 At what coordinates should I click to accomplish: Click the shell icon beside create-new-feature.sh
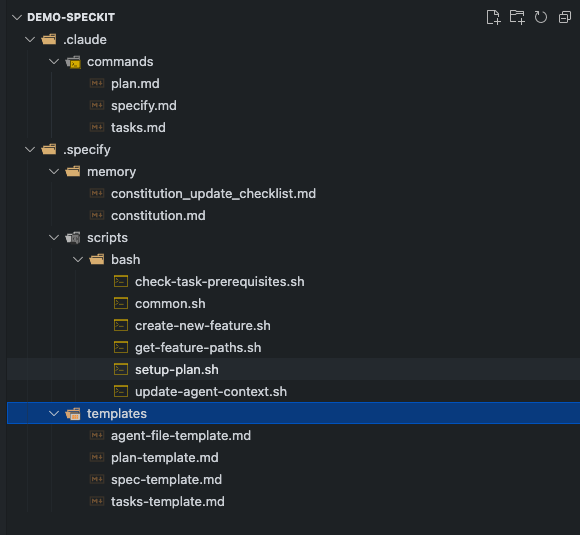pos(121,325)
